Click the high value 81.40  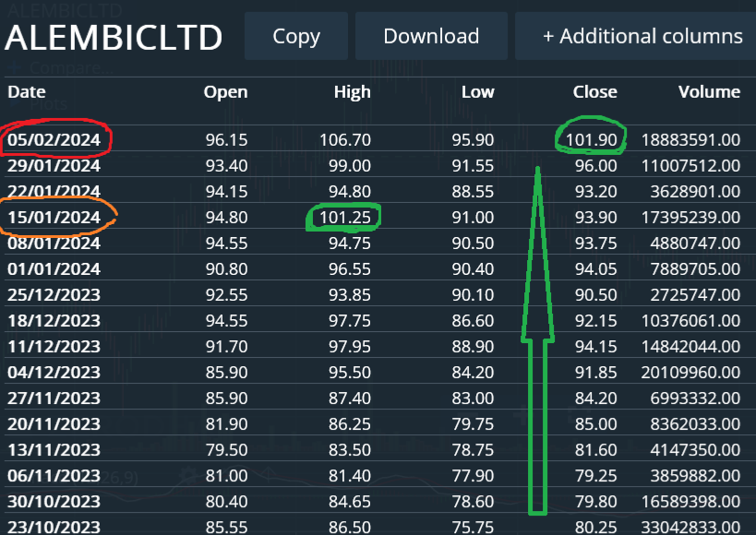coord(350,476)
